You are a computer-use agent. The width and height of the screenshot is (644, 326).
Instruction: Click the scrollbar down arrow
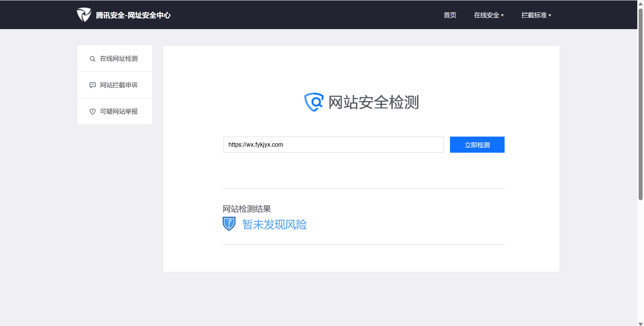tap(640, 324)
